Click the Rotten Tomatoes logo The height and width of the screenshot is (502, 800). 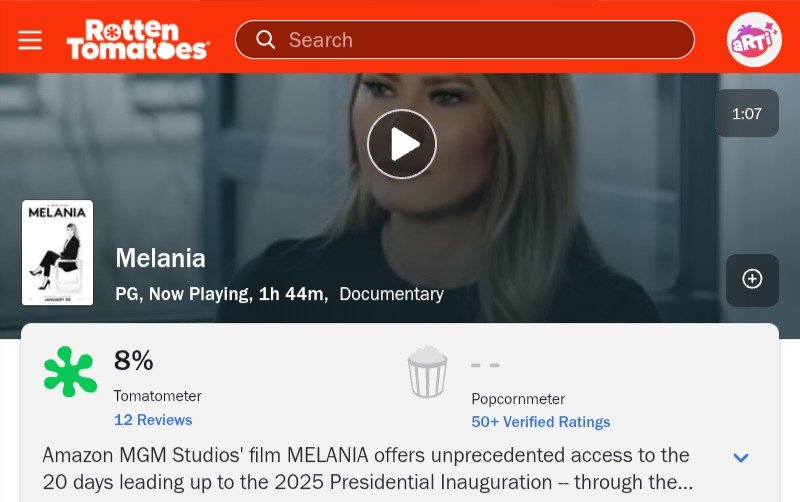138,39
